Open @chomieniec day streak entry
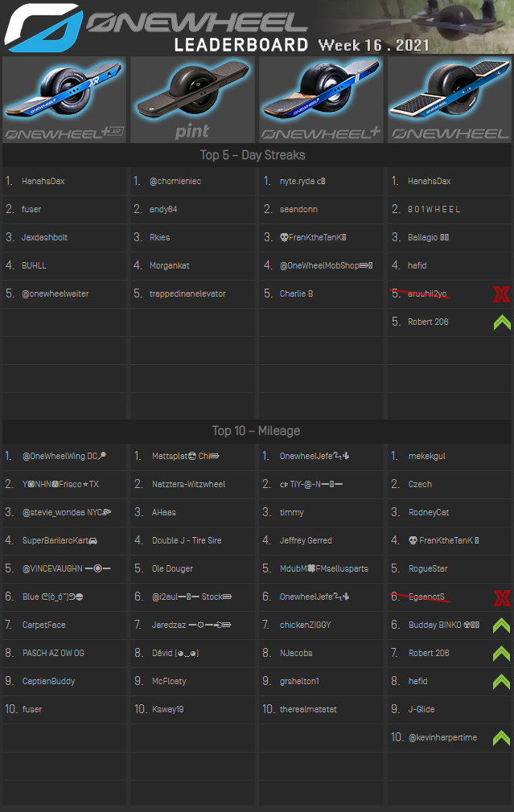Viewport: 514px width, 812px height. (176, 182)
